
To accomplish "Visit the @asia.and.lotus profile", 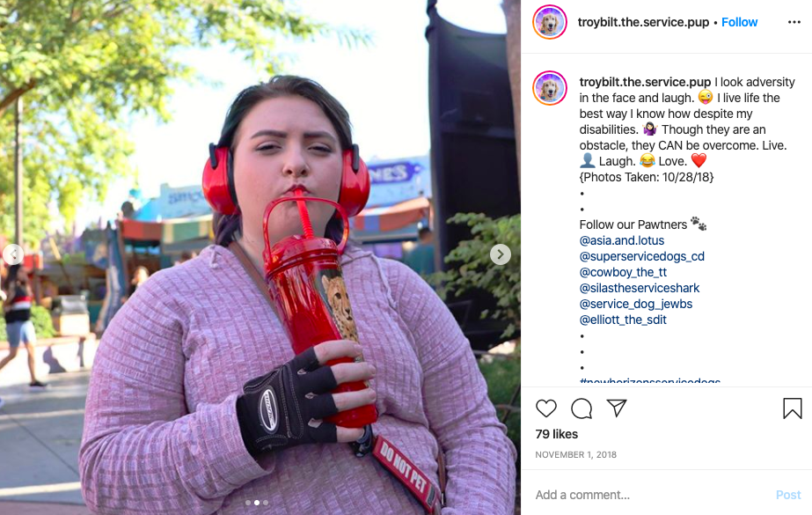I will point(621,240).
